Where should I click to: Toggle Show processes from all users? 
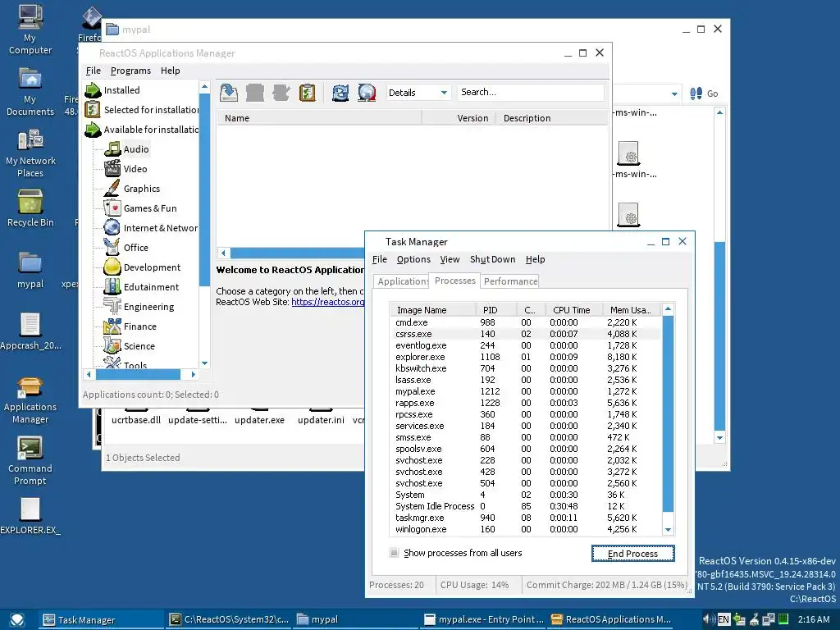click(x=395, y=553)
